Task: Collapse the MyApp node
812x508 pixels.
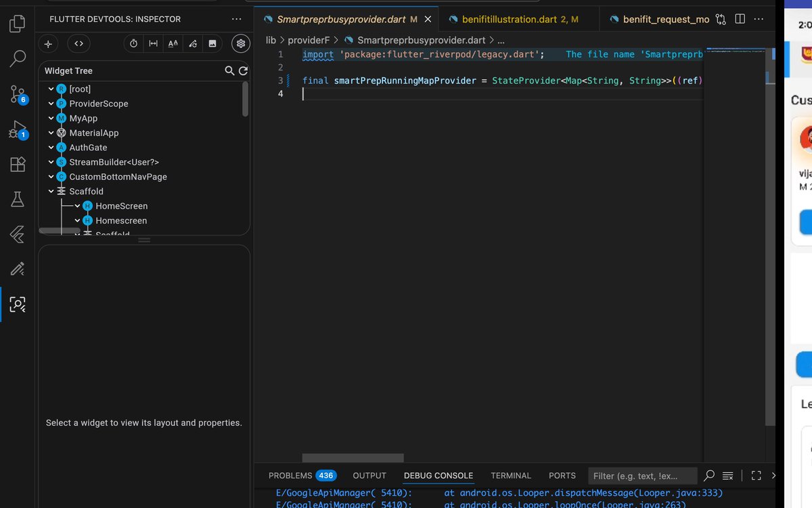Action: click(x=51, y=118)
